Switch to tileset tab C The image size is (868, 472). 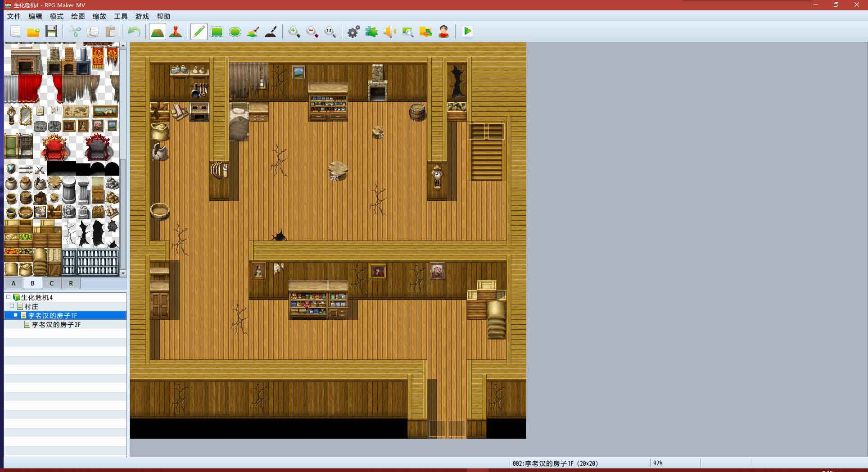click(x=51, y=283)
